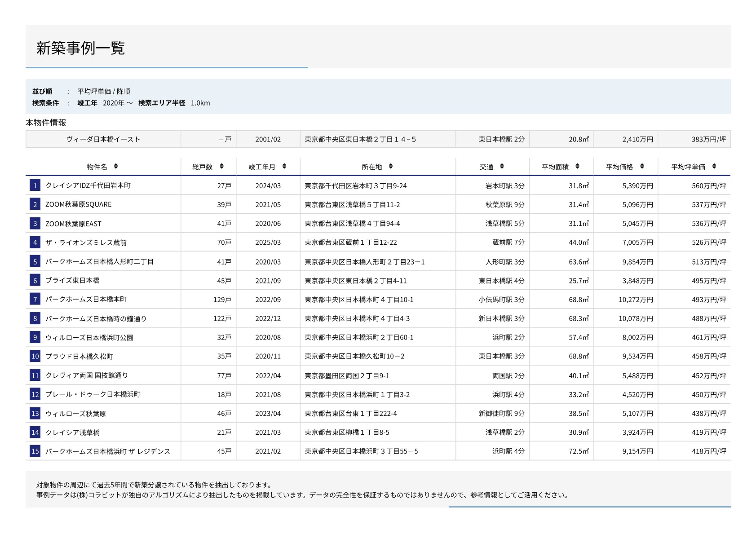Click the sort arrows beside 平均面積 header
756x534 pixels.
tap(577, 166)
